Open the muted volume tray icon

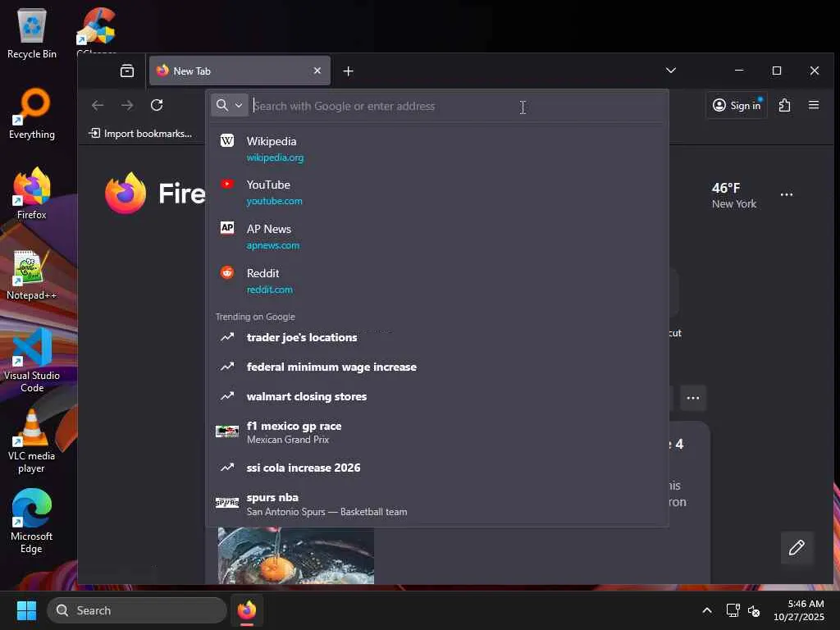coord(754,610)
